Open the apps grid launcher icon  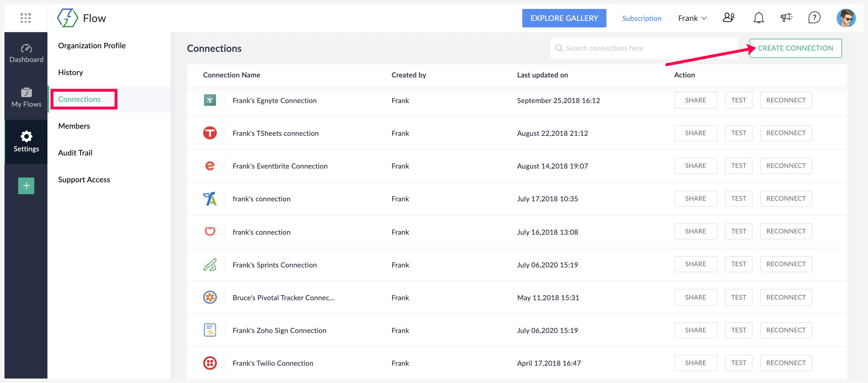[26, 18]
